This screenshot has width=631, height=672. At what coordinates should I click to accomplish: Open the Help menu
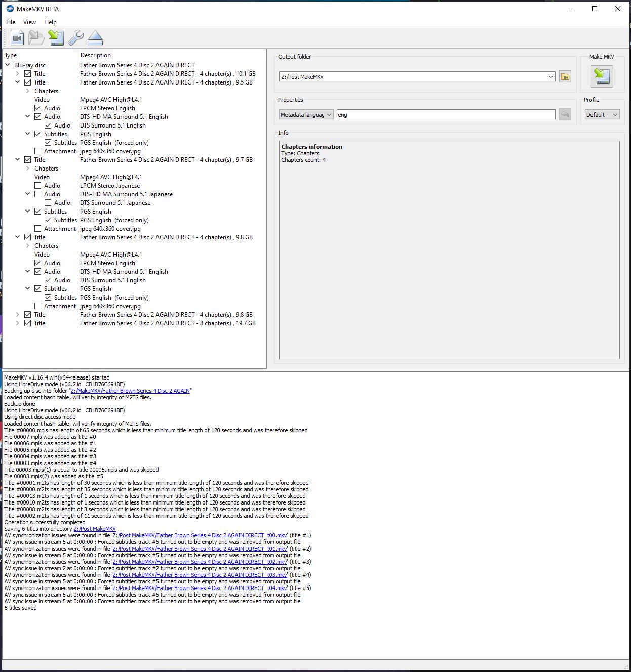pyautogui.click(x=50, y=22)
